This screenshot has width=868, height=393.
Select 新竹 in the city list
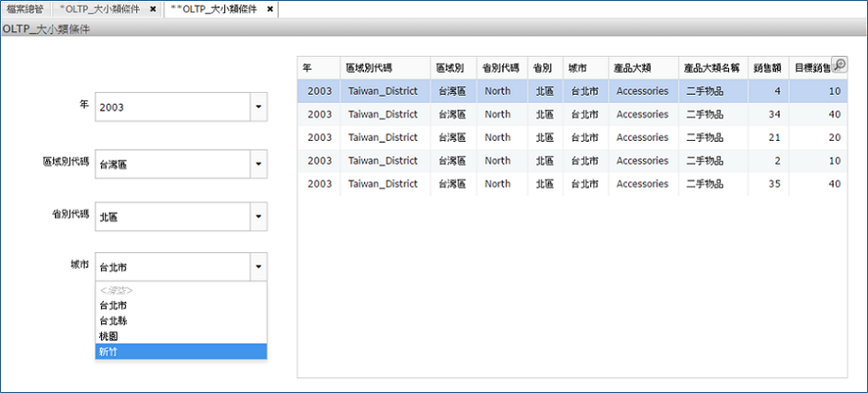pos(180,352)
